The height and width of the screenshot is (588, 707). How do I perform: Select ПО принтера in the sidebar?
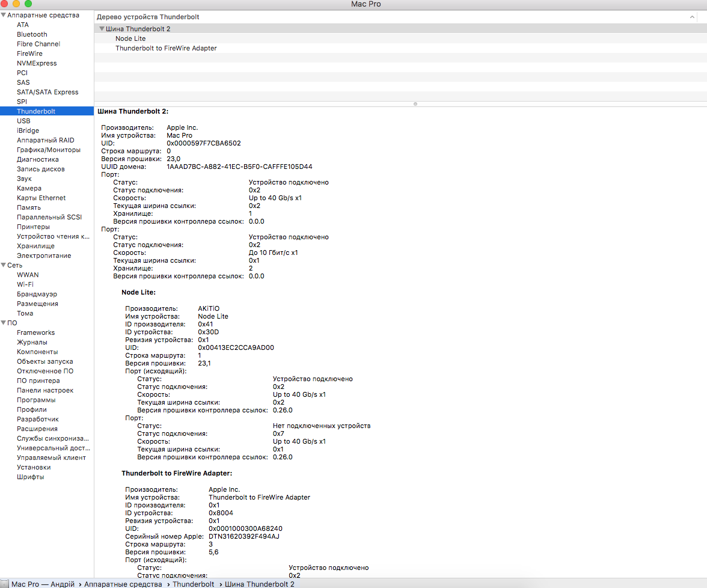point(38,381)
